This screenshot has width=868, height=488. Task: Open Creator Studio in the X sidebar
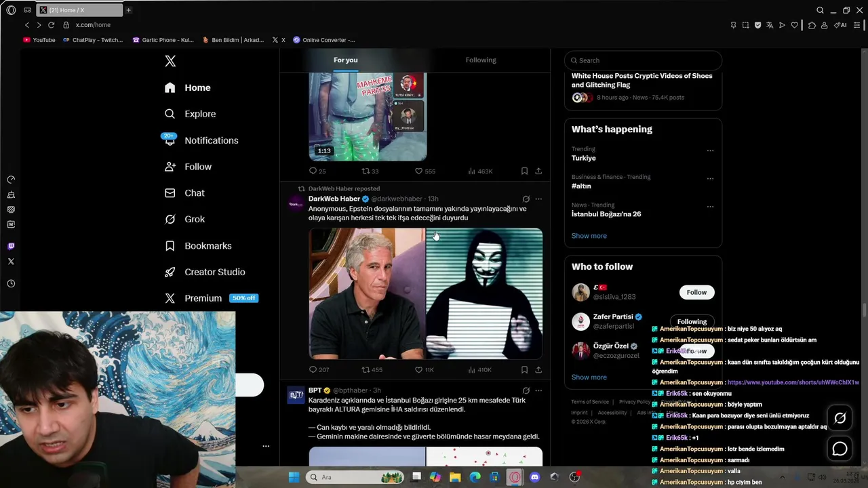(205, 272)
